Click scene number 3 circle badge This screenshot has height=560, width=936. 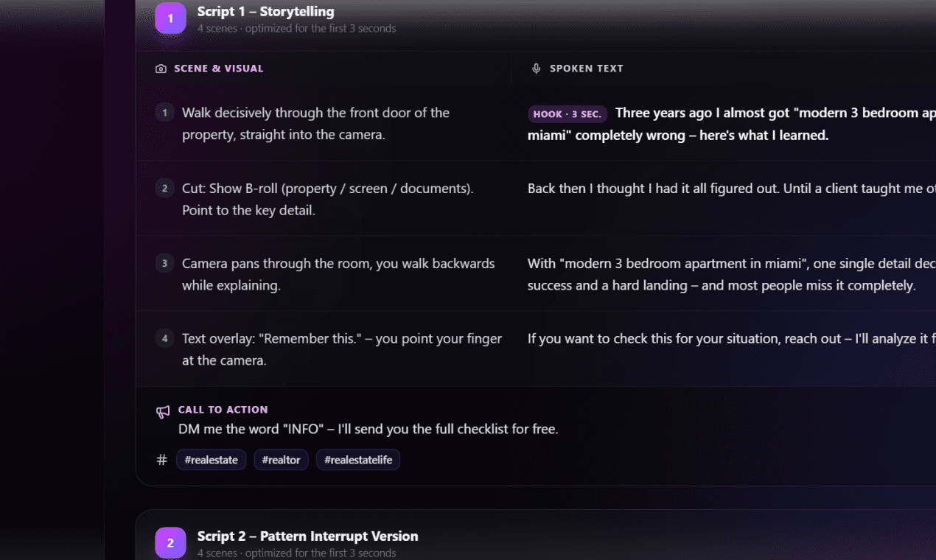[164, 263]
